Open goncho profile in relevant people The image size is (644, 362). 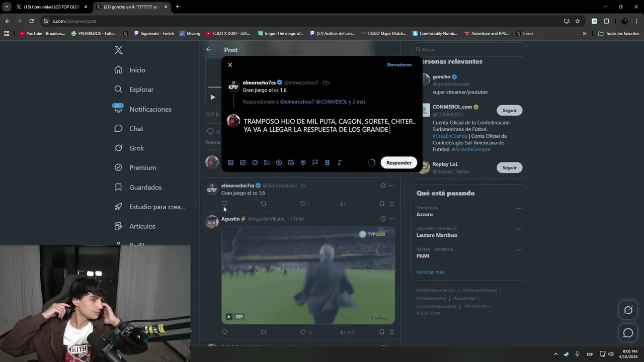point(441,77)
